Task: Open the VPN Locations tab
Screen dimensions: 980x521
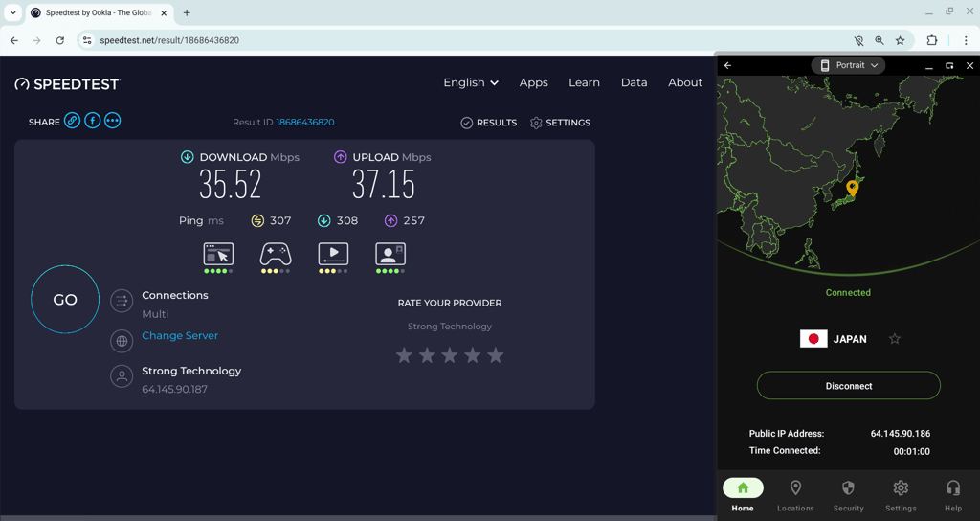Action: (x=795, y=495)
